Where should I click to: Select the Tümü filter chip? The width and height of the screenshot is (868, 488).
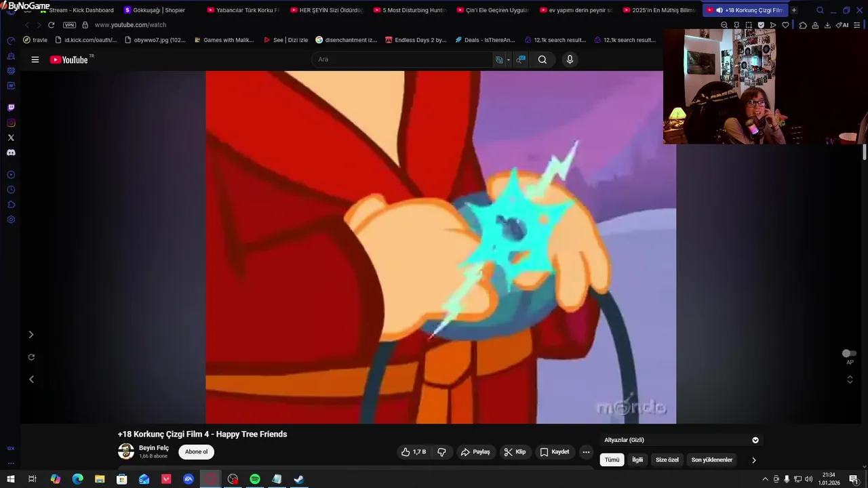point(612,460)
